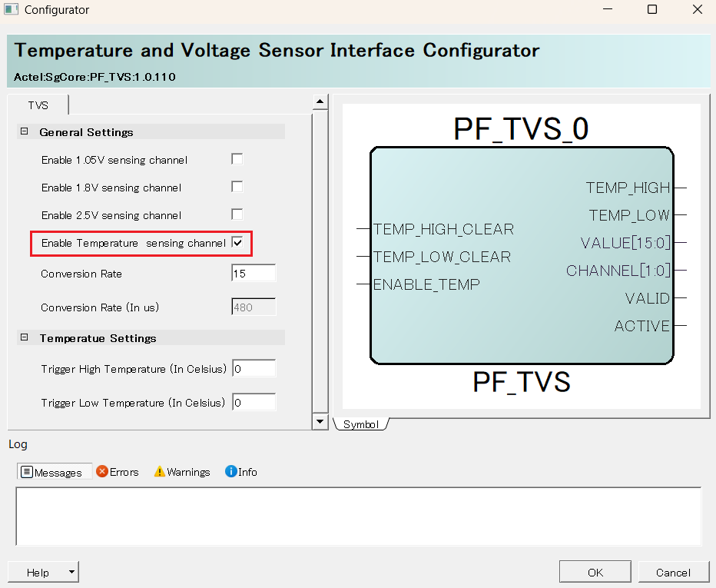Enable 1.05V sensing channel checkbox

click(237, 159)
